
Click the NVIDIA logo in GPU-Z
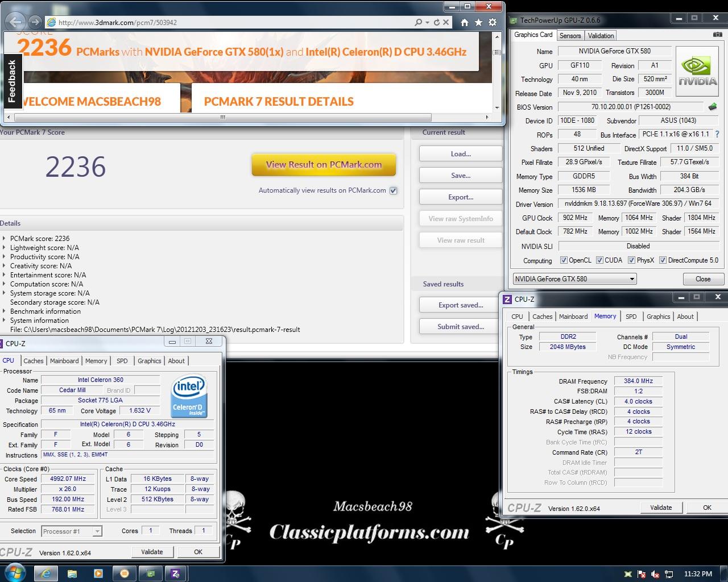697,71
